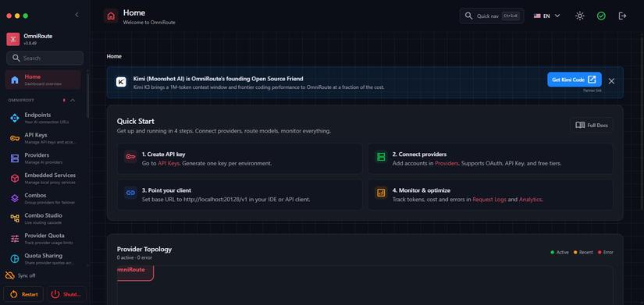Screen dimensions: 644x305
Task: Click the red Home icon in header
Action: click(x=111, y=16)
